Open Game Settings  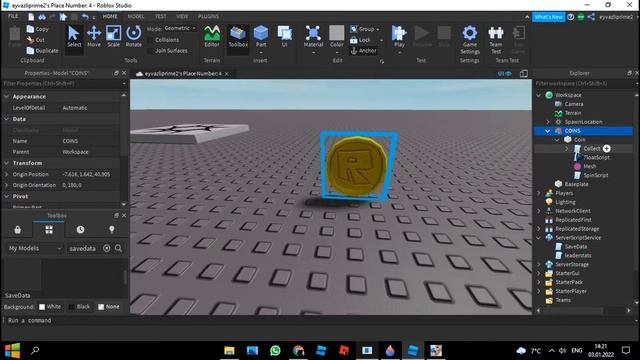click(470, 40)
